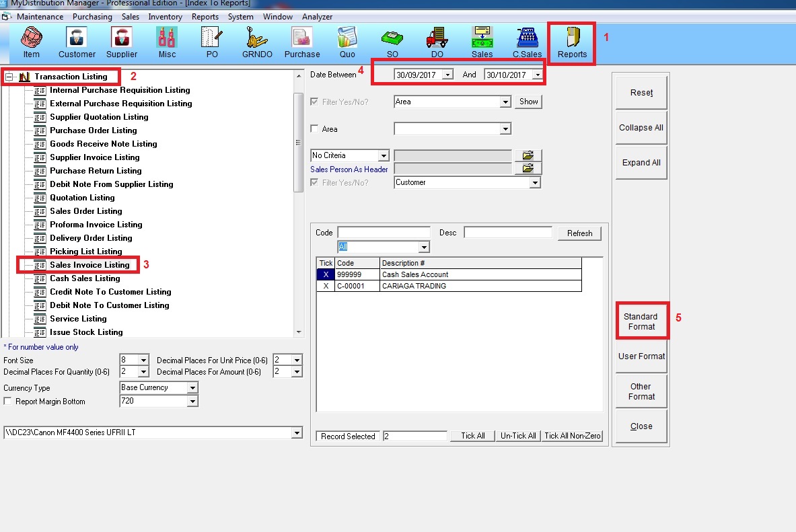Select Sales Invoice Listing in tree
This screenshot has width=796, height=532.
pyautogui.click(x=89, y=265)
